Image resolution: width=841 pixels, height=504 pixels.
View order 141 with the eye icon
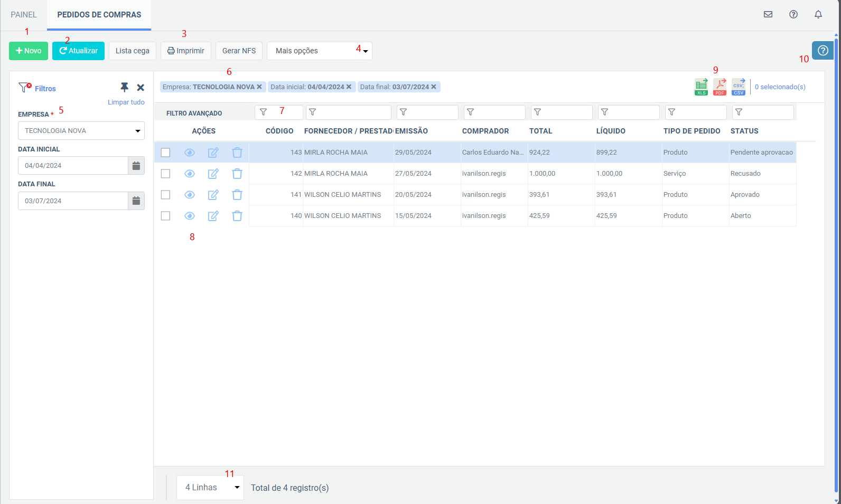coord(190,195)
